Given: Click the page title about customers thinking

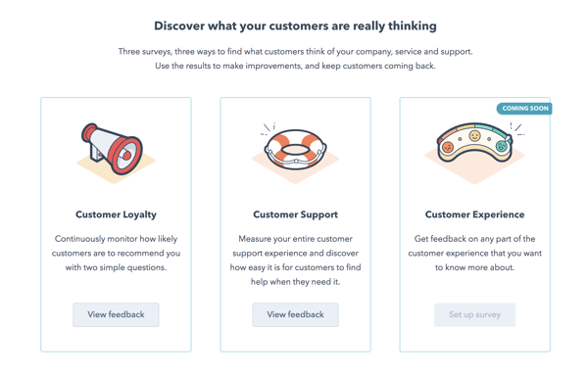Looking at the screenshot, I should [x=296, y=25].
